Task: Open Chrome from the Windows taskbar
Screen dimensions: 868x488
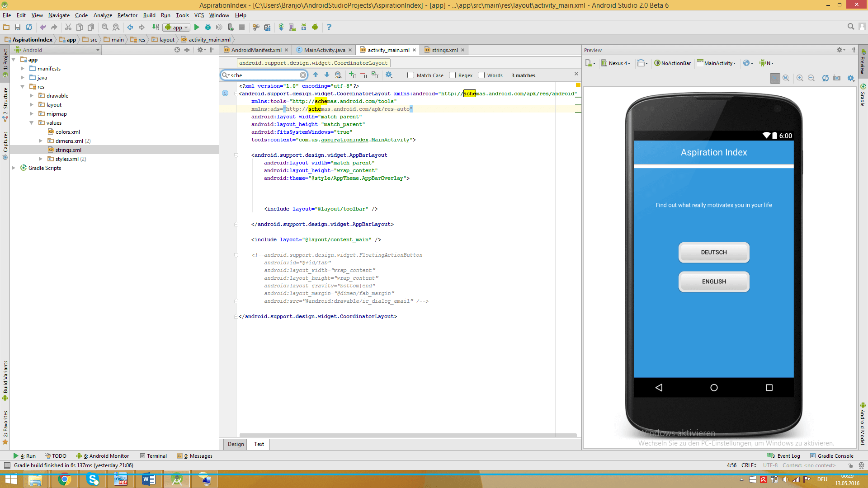Action: click(64, 479)
